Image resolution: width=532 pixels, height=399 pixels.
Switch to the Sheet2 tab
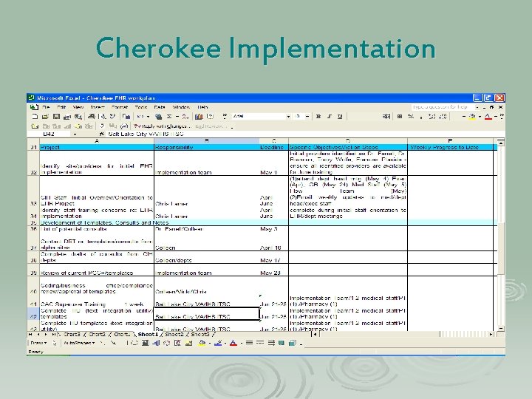(174, 335)
